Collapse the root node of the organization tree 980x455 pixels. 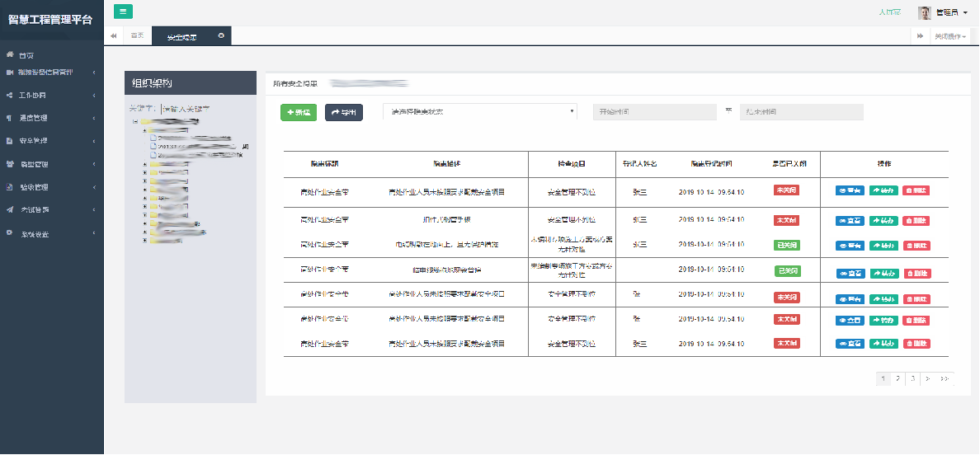point(135,120)
